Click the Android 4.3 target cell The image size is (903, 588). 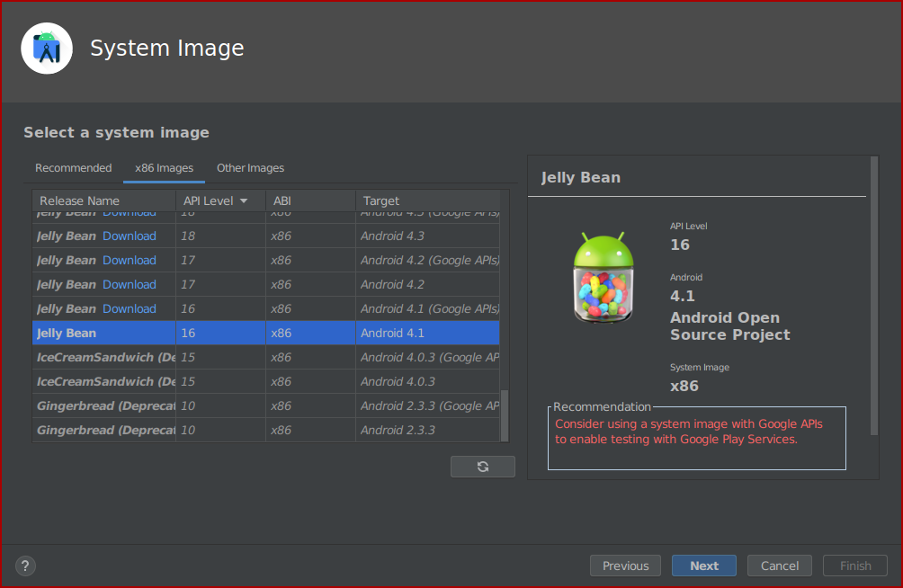[x=427, y=236]
